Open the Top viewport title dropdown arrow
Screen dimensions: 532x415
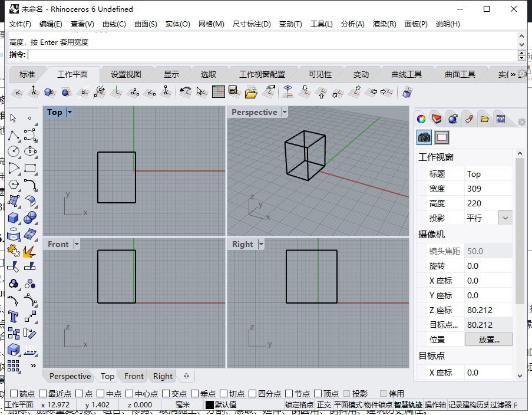70,112
